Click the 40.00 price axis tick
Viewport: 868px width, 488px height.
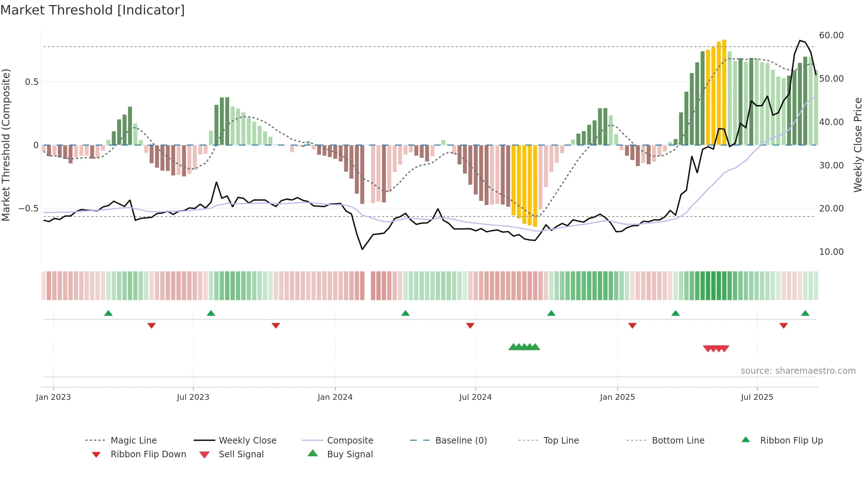(831, 122)
